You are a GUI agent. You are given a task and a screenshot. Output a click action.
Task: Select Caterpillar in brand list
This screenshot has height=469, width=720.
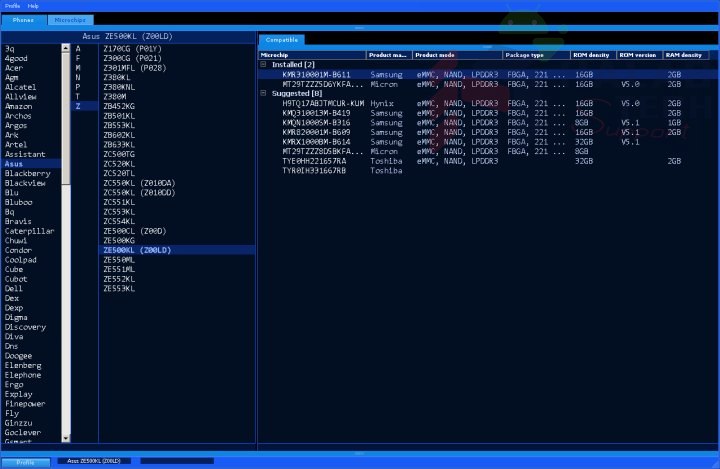[31, 231]
